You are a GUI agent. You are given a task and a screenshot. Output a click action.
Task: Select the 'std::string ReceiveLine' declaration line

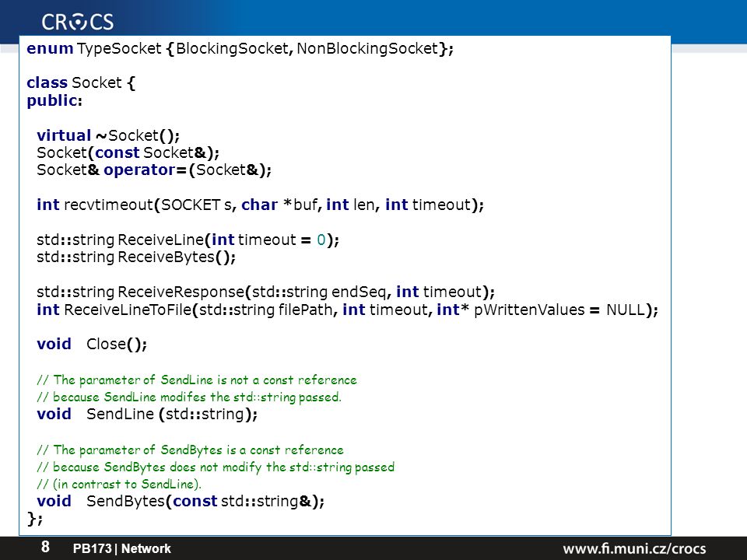click(188, 240)
